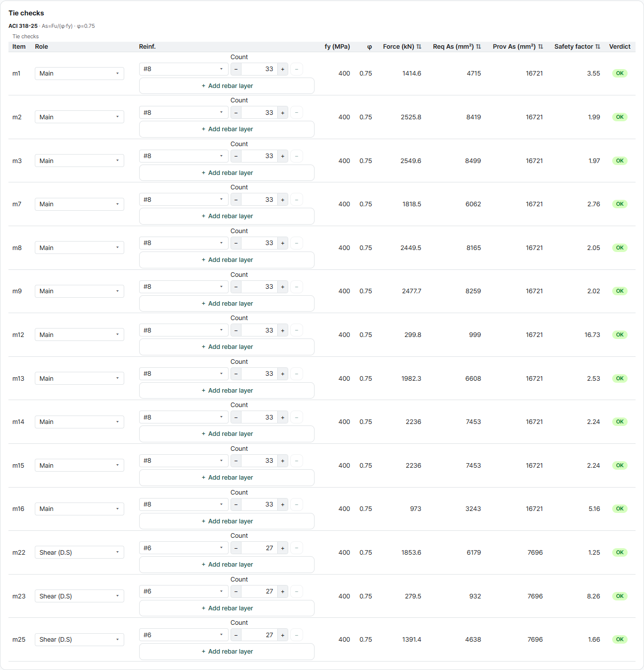
Task: Decrement count minus button in row m7
Action: (236, 200)
